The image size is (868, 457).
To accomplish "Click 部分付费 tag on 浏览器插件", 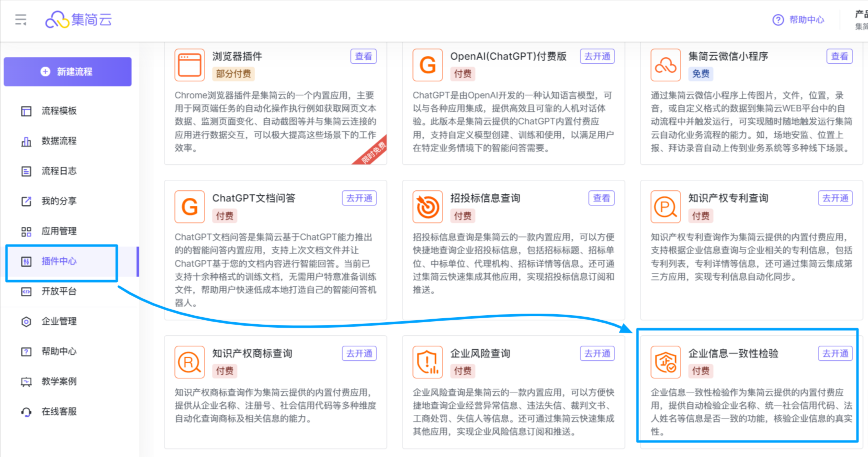I will 234,74.
